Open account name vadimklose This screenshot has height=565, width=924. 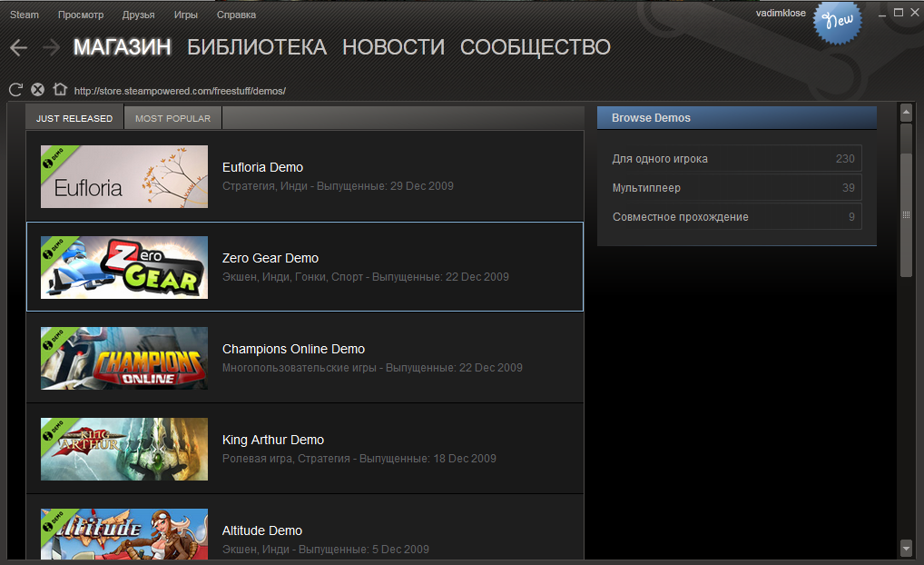781,13
